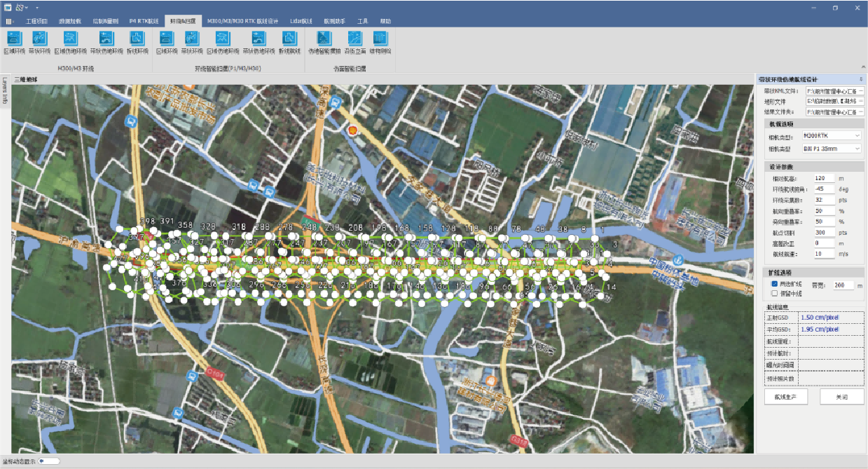
Task: Open the application menu dropdown left of 工程项目
Action: click(x=10, y=22)
